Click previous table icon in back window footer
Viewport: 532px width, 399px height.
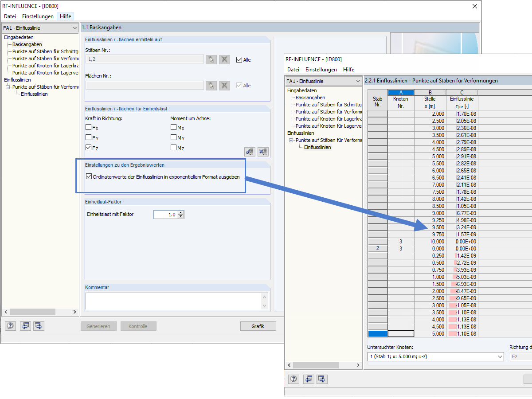click(x=25, y=326)
